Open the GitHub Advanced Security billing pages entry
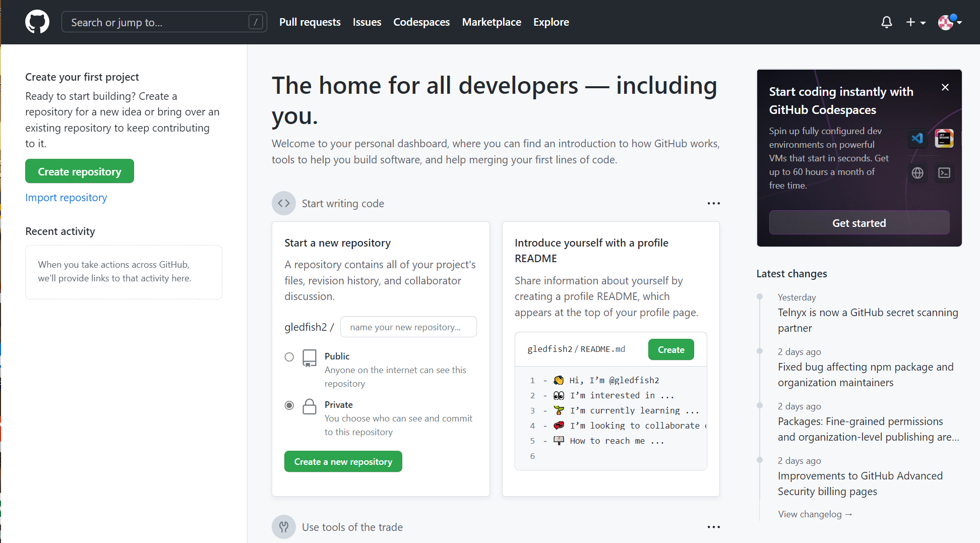 click(x=860, y=484)
